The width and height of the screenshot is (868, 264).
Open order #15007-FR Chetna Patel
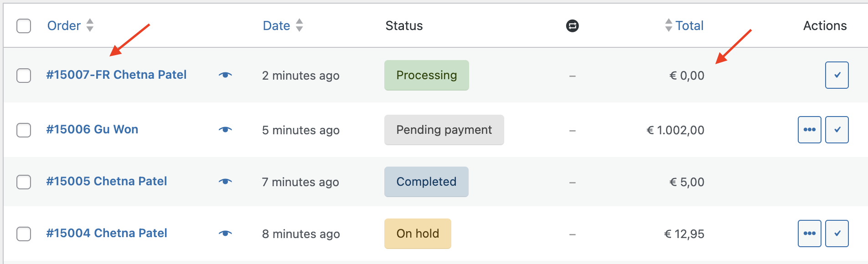tap(116, 75)
